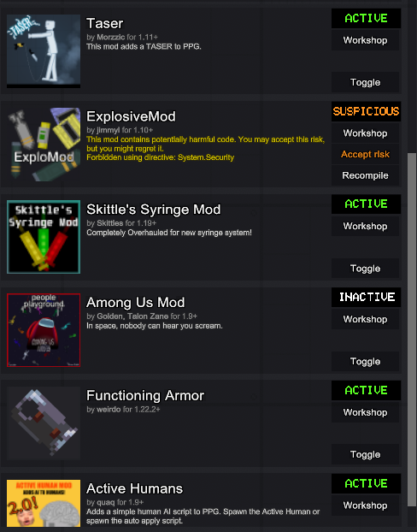This screenshot has width=417, height=532.
Task: Toggle the Functioning Armor mod
Action: (x=365, y=454)
